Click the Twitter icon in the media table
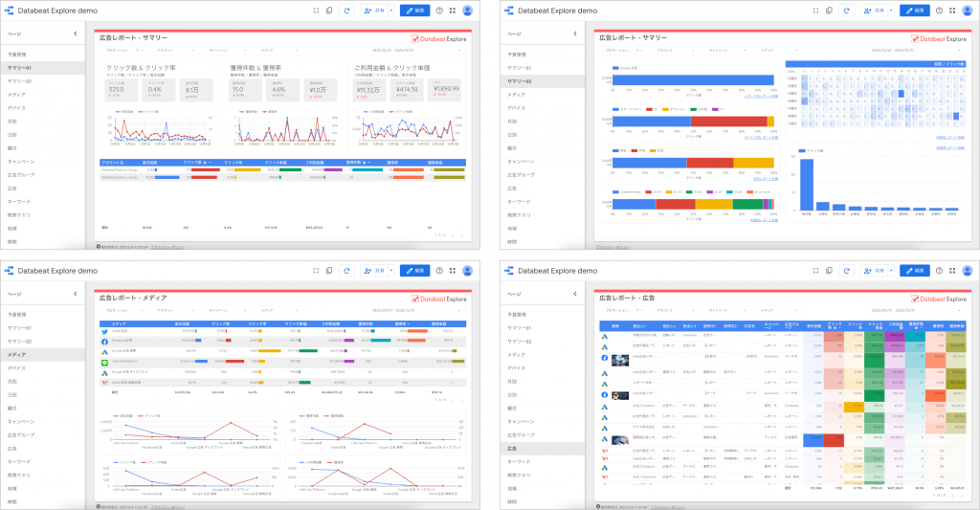This screenshot has height=510, width=980. coord(104,332)
